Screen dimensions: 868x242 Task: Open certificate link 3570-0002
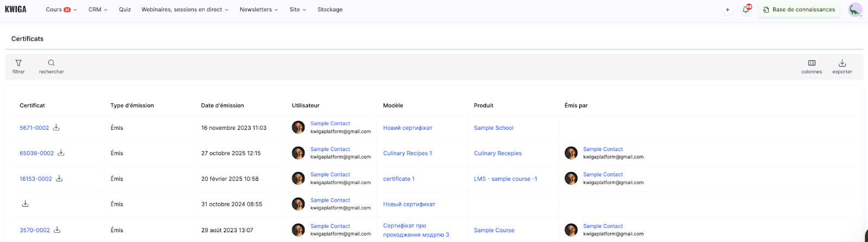coord(35,230)
